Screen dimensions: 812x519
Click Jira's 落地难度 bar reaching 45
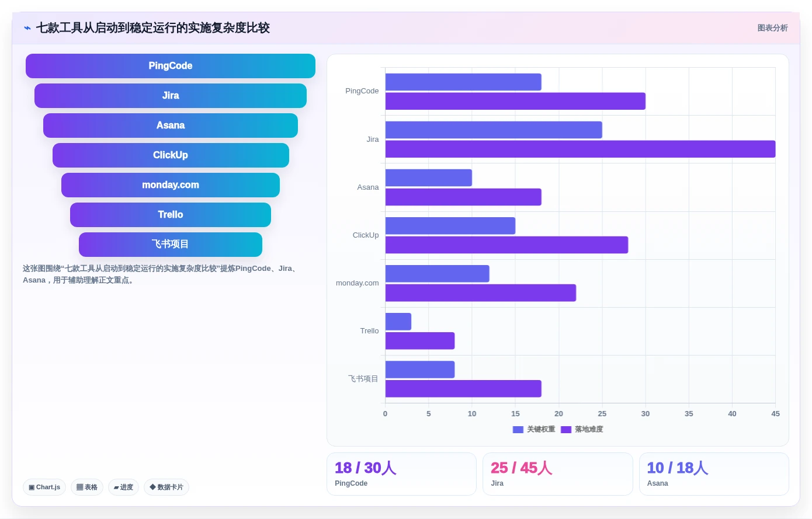[581, 149]
